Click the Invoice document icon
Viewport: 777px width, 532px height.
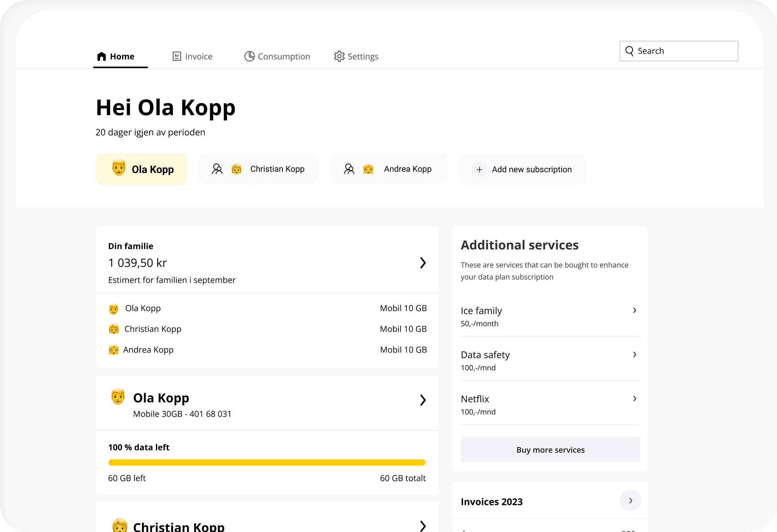177,56
